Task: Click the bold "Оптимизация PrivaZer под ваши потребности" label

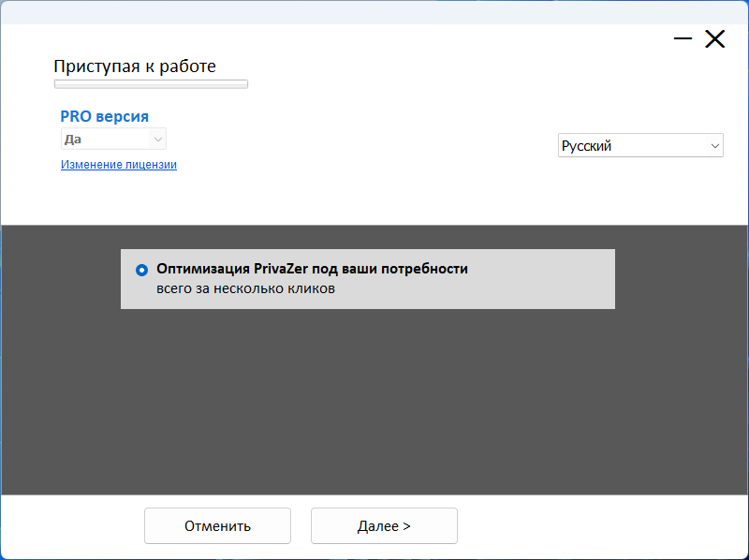Action: click(312, 269)
